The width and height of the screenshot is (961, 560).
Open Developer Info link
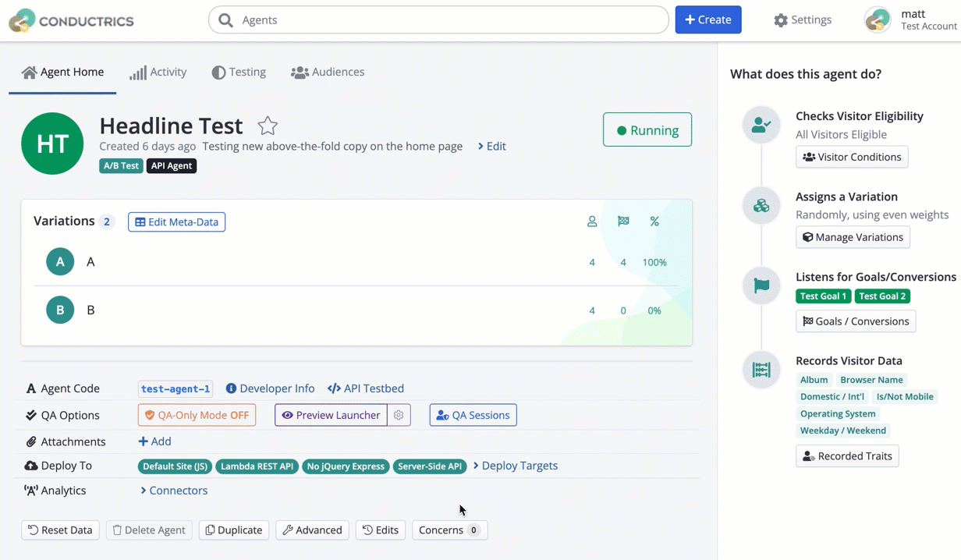point(270,388)
